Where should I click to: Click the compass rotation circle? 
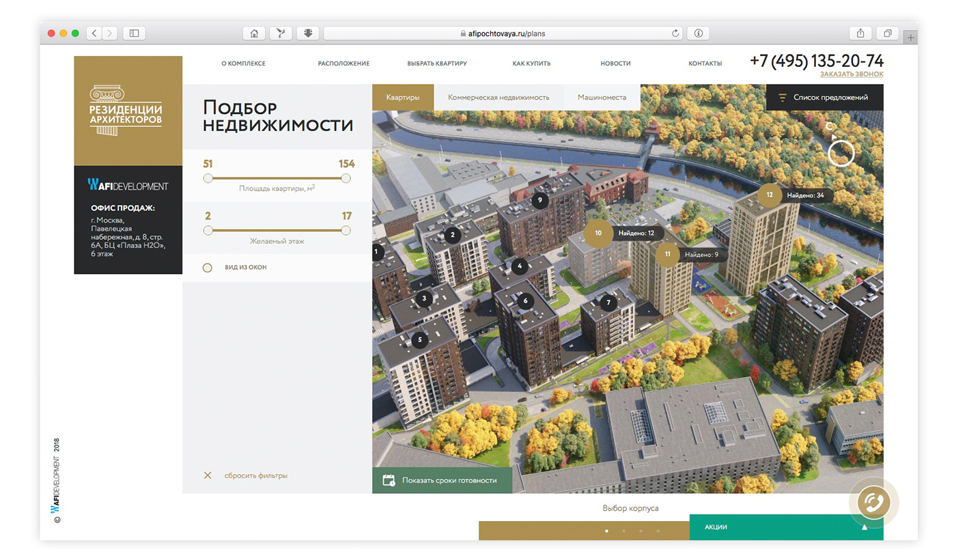click(x=841, y=153)
